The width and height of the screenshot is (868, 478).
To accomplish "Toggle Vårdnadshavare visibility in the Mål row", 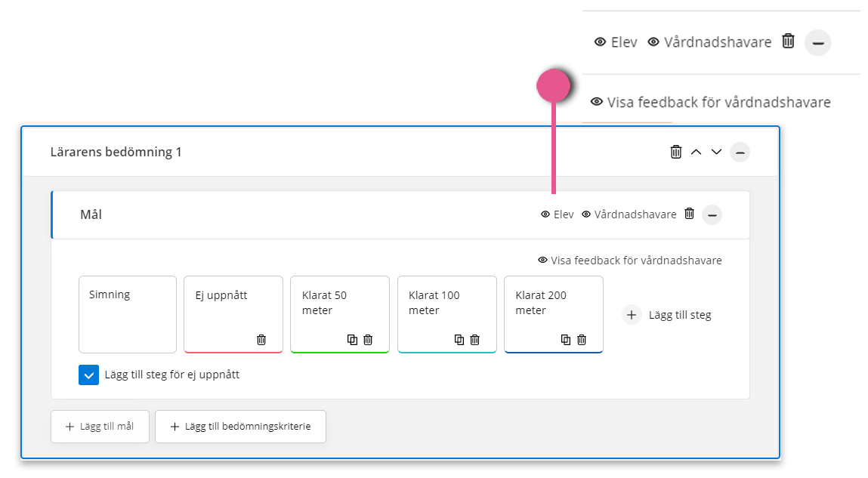I will pos(629,214).
